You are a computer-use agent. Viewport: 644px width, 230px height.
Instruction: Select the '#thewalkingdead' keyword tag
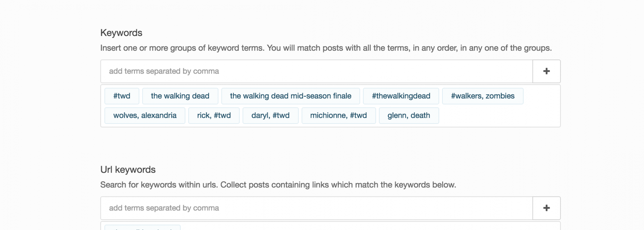(401, 96)
